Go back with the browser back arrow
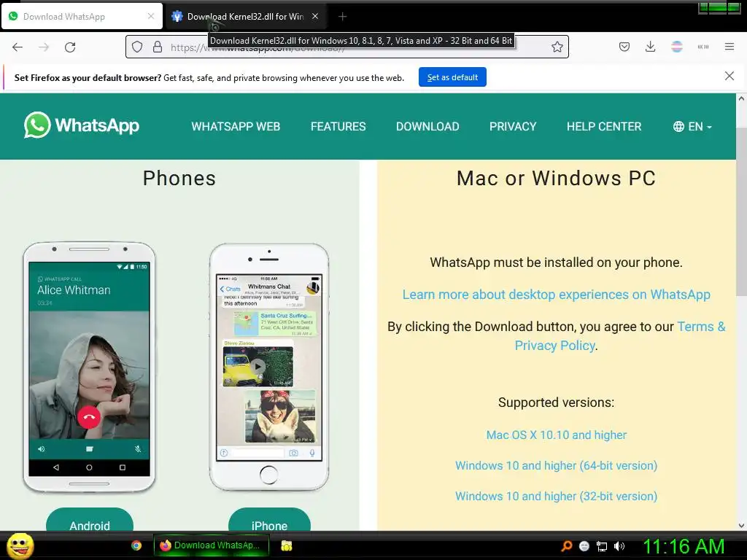747x560 pixels. [x=18, y=47]
